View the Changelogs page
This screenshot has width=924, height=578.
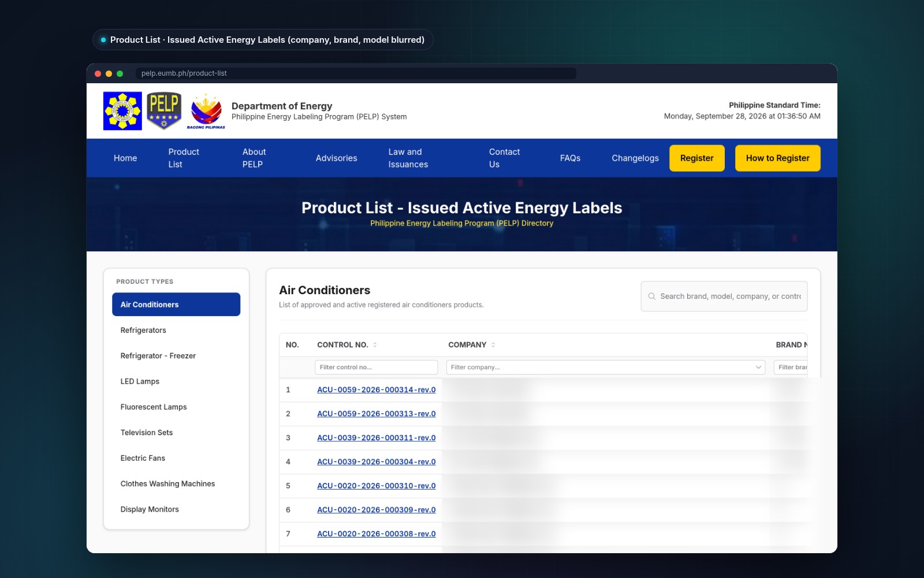[635, 158]
